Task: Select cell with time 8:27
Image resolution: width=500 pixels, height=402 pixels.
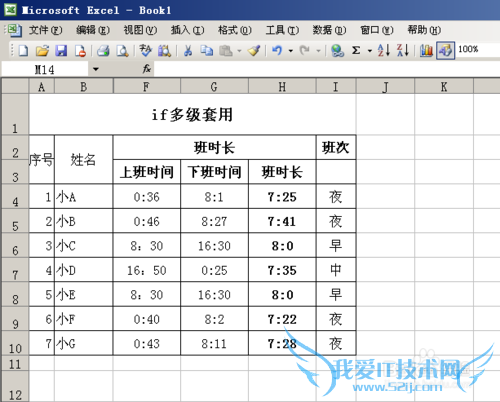Action: pos(214,221)
